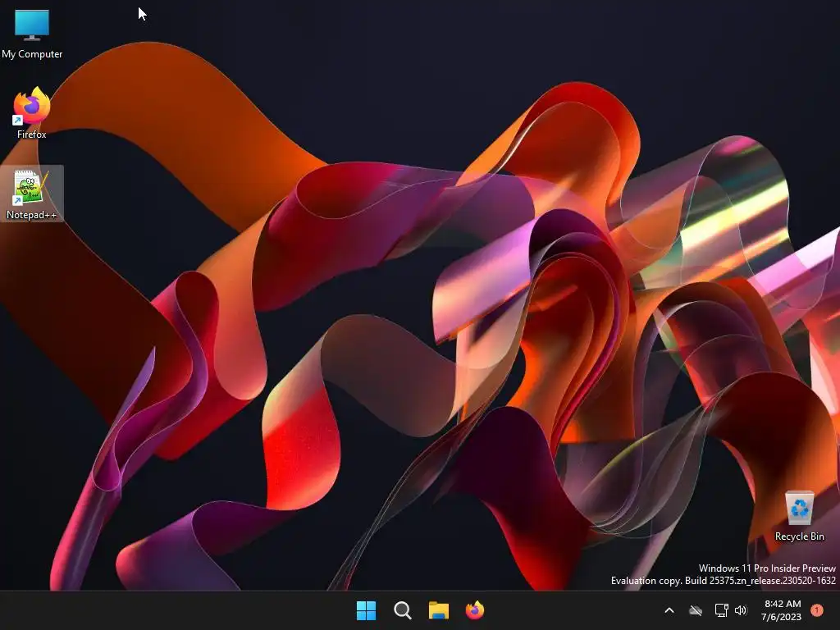This screenshot has width=840, height=630.
Task: Open the volume speaker tray icon
Action: (741, 610)
